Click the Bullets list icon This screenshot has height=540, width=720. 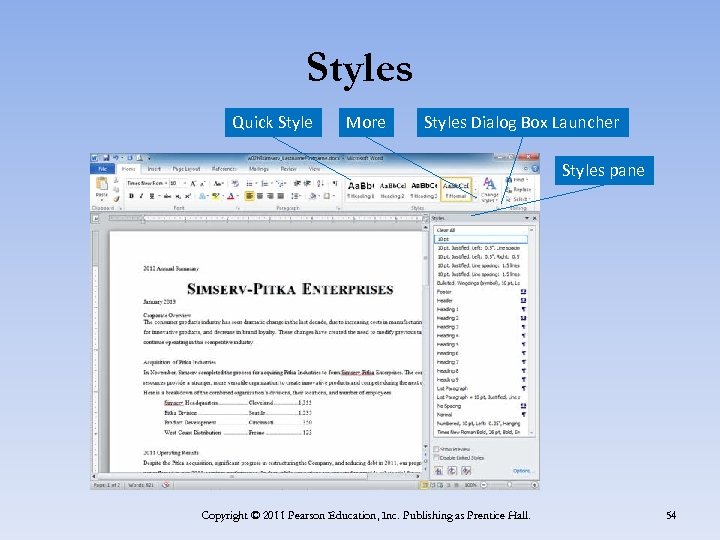[249, 184]
